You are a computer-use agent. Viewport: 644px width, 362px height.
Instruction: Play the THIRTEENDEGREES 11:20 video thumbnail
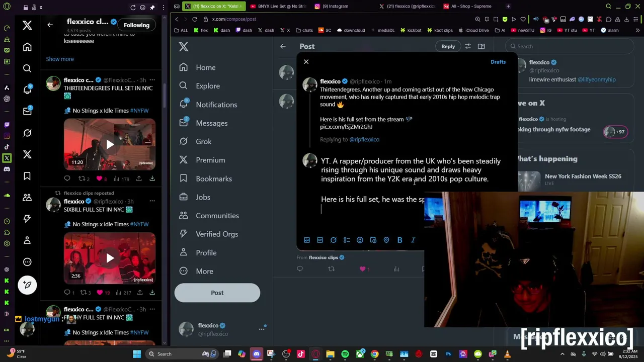point(110,144)
